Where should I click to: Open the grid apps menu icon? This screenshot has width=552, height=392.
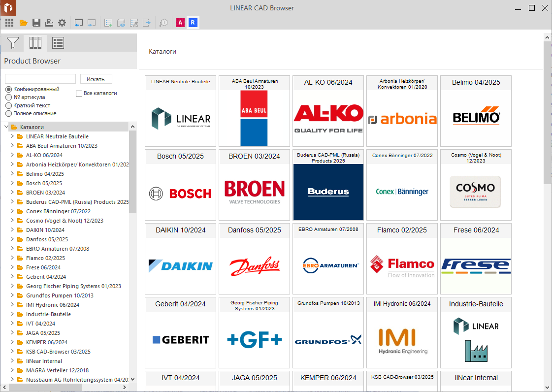click(9, 23)
